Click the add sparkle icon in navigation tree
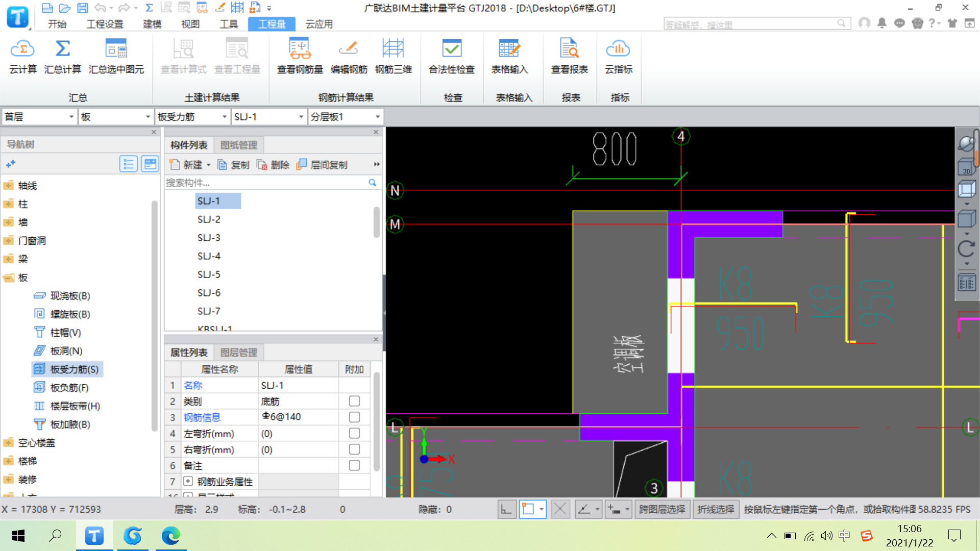This screenshot has width=980, height=551. (11, 164)
